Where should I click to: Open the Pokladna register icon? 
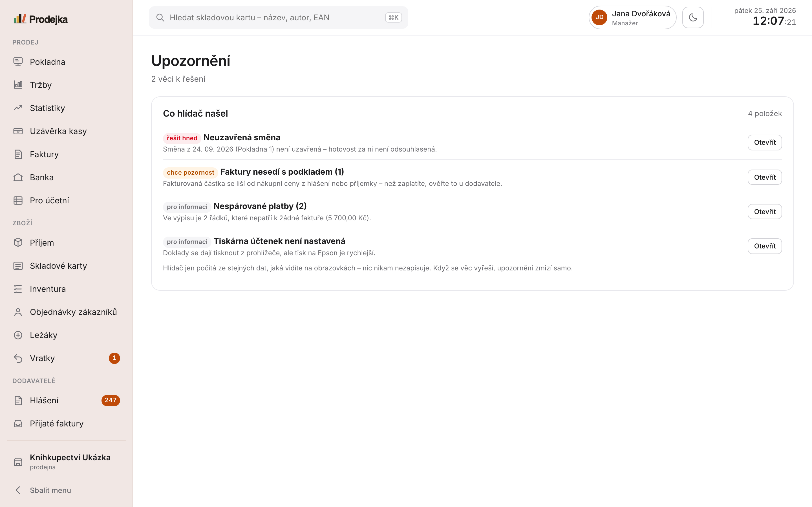coord(18,62)
